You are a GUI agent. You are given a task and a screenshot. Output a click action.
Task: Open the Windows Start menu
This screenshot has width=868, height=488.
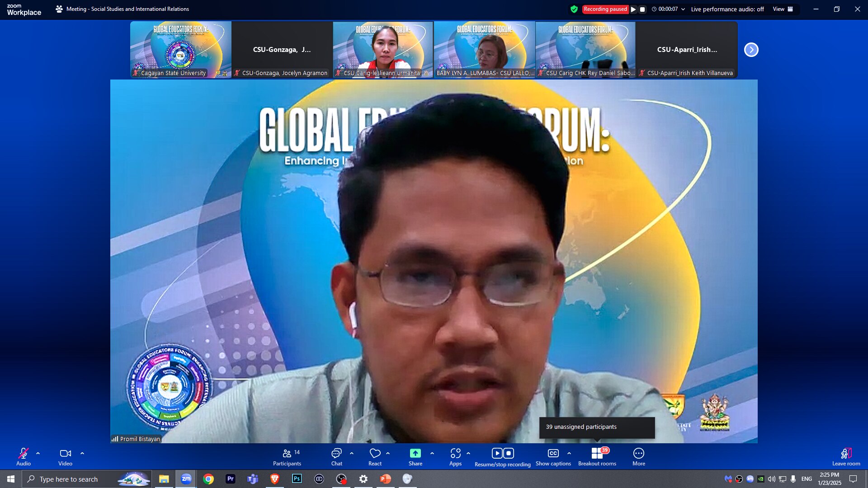pyautogui.click(x=11, y=479)
